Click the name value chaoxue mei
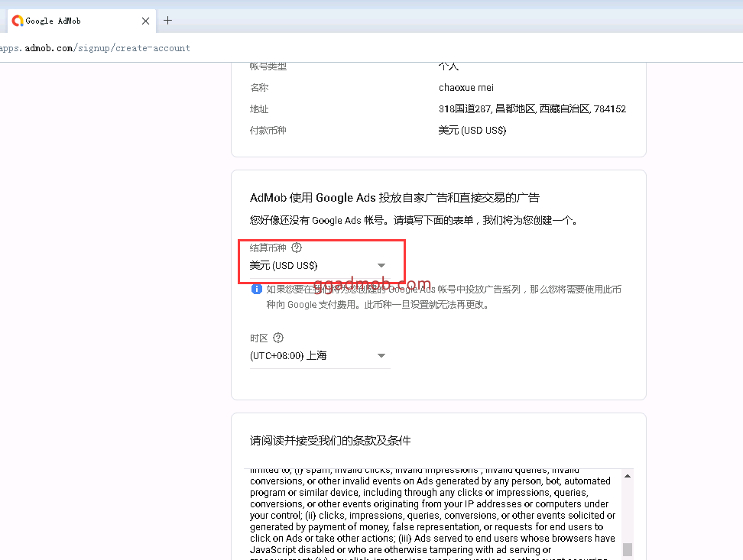The width and height of the screenshot is (743, 560). 466,88
